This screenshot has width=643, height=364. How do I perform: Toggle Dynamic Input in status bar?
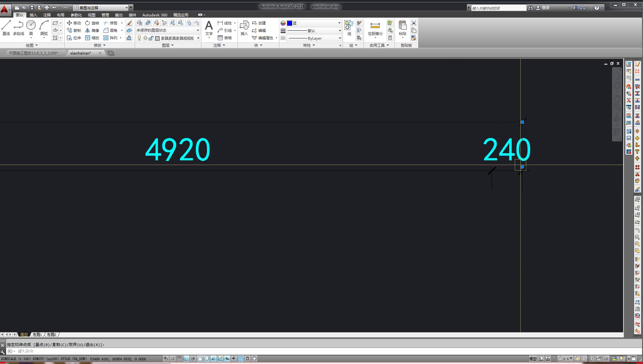(x=227, y=359)
